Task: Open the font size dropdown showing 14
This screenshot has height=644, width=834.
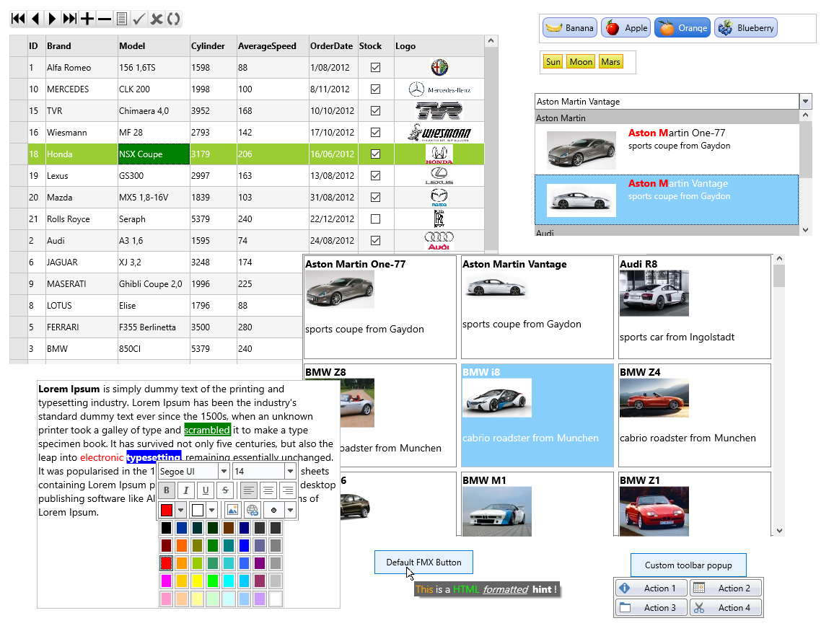Action: (x=291, y=470)
